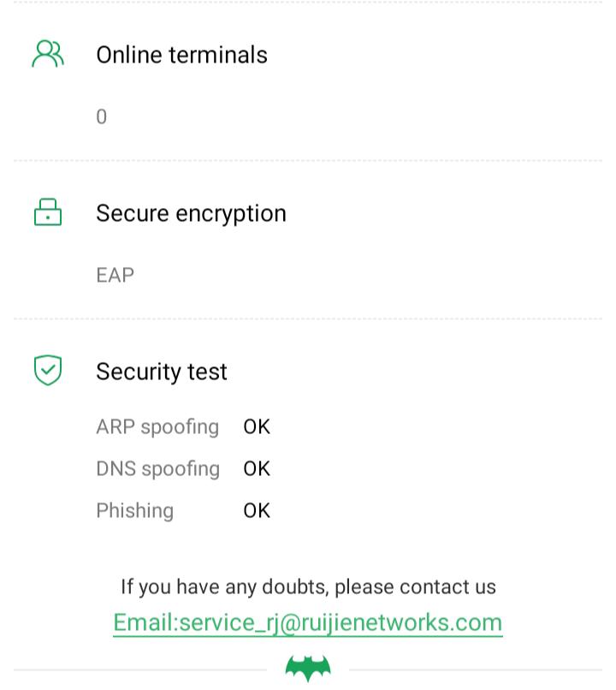This screenshot has height=690, width=616.
Task: Click OK status next to DNS spoofing
Action: coord(257,468)
